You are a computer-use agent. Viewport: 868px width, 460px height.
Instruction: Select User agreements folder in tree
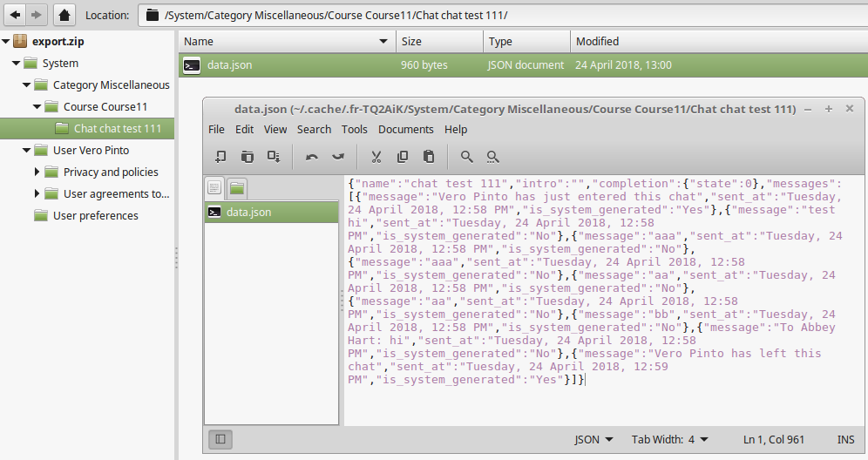click(116, 193)
